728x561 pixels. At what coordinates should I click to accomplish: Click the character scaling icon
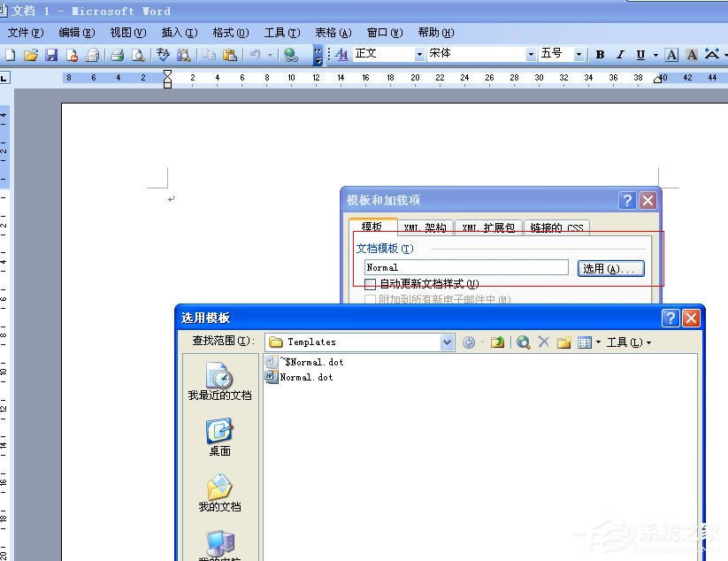point(712,55)
